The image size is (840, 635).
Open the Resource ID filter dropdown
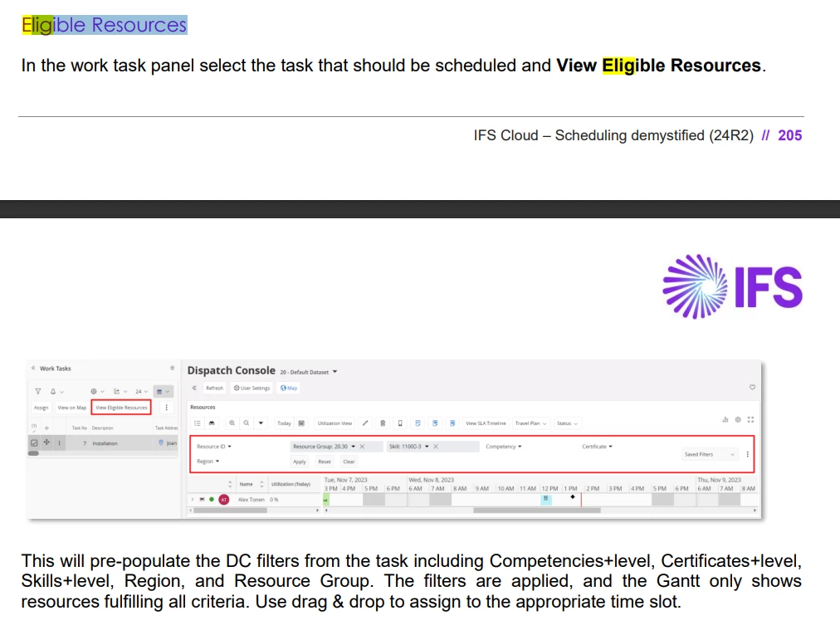click(x=214, y=447)
